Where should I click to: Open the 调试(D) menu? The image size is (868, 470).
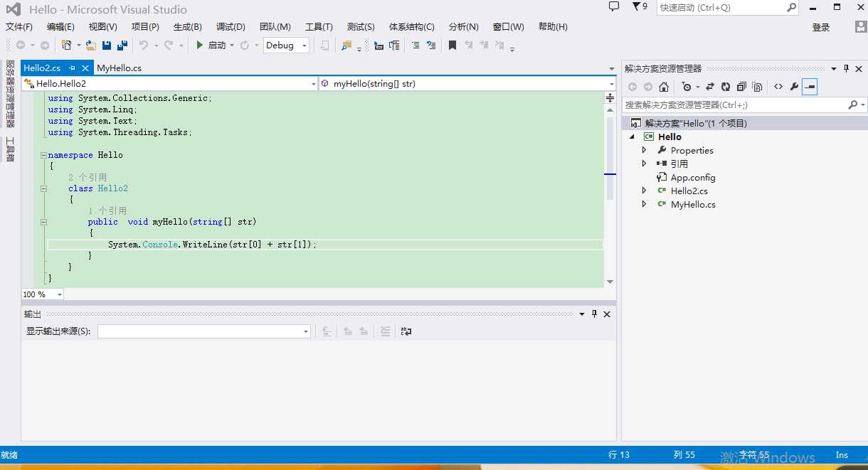231,26
